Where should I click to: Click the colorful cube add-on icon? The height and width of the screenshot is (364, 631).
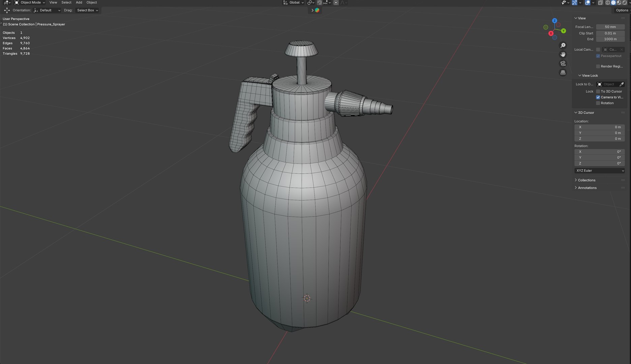(317, 10)
